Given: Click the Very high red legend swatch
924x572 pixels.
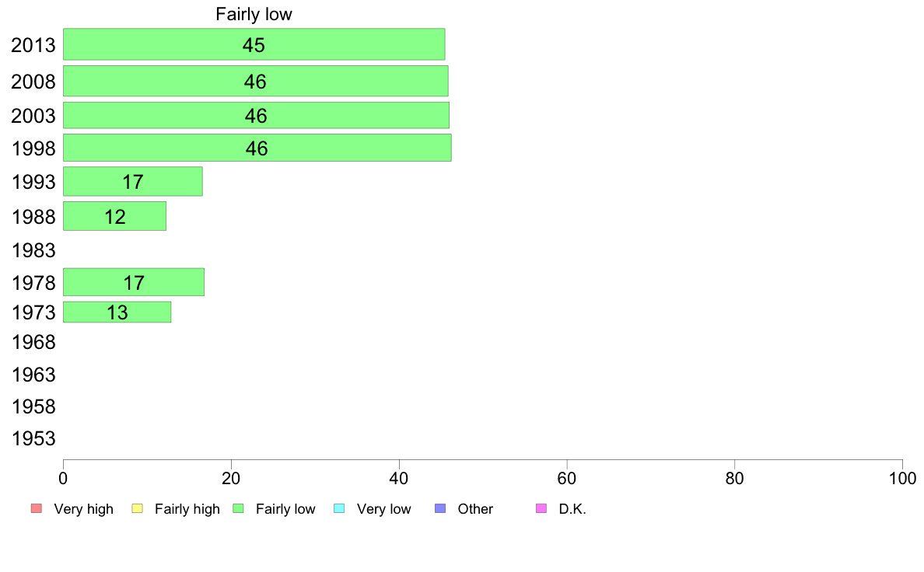Looking at the screenshot, I should (37, 508).
